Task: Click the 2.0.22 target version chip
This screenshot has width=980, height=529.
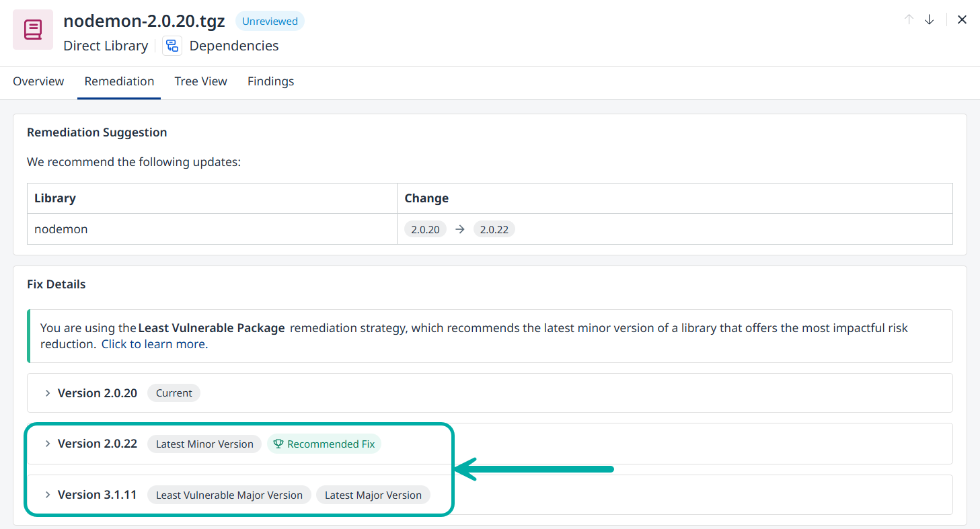Action: (x=494, y=229)
